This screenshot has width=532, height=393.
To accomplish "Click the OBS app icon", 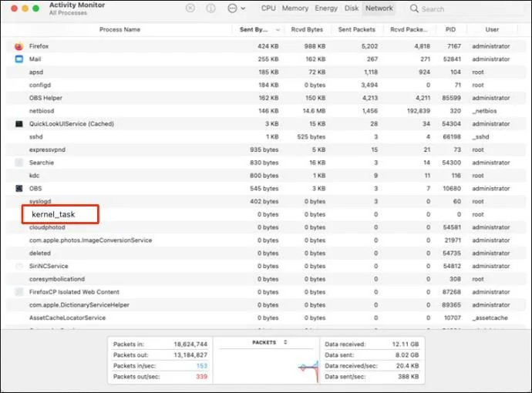I will 19,189.
